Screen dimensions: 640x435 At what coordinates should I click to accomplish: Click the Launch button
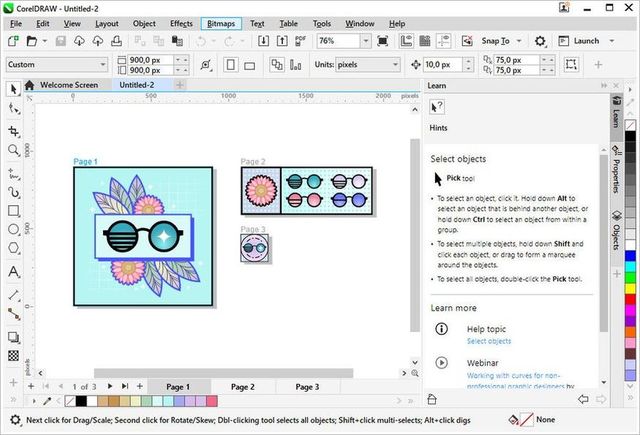[587, 41]
